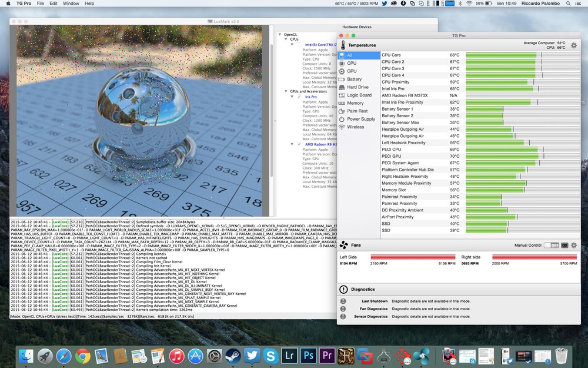Collapse the OpenCL tree node
The width and height of the screenshot is (588, 368).
coord(280,34)
